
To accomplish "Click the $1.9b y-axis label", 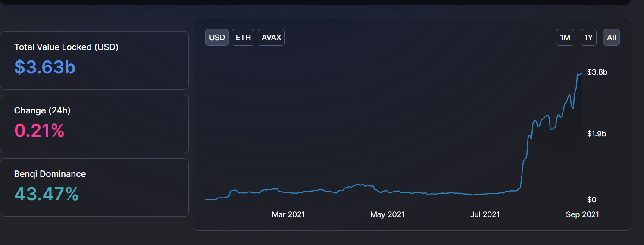I will tap(597, 134).
